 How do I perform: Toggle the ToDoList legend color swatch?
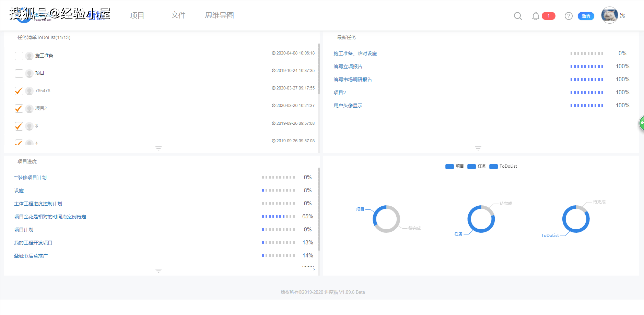493,167
